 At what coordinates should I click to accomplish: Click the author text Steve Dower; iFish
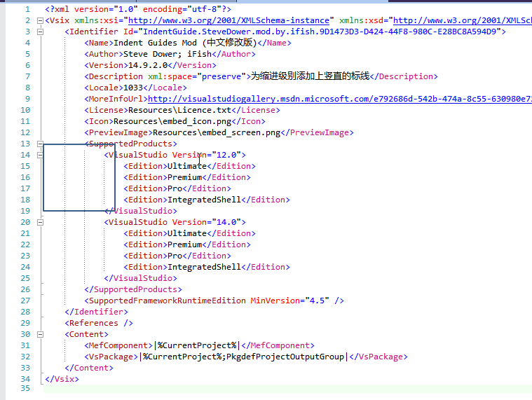(168, 54)
